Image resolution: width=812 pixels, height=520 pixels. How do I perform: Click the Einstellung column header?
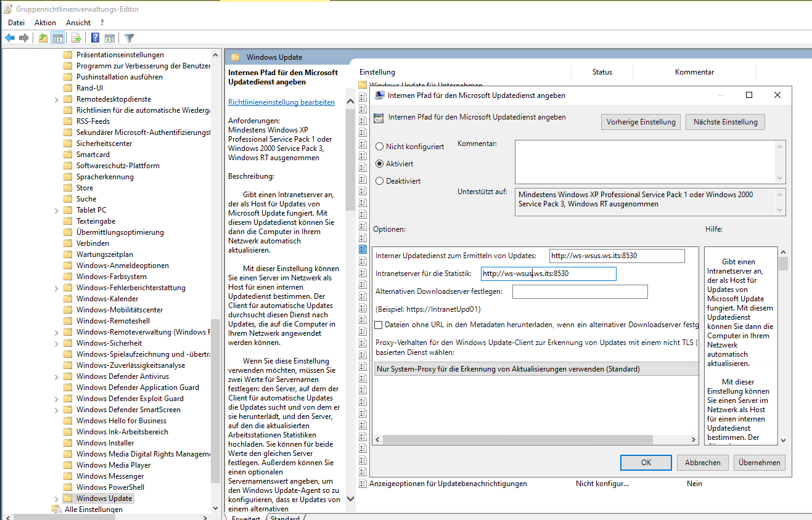coord(377,72)
